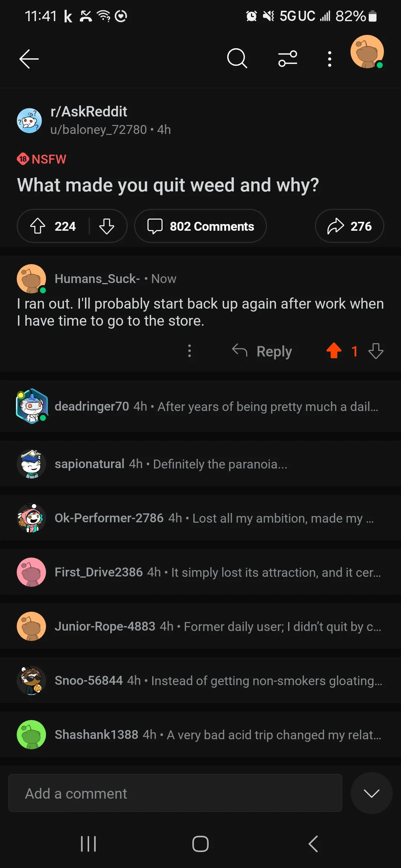Viewport: 401px width, 868px height.
Task: Open the 802 Comments button
Action: [200, 226]
